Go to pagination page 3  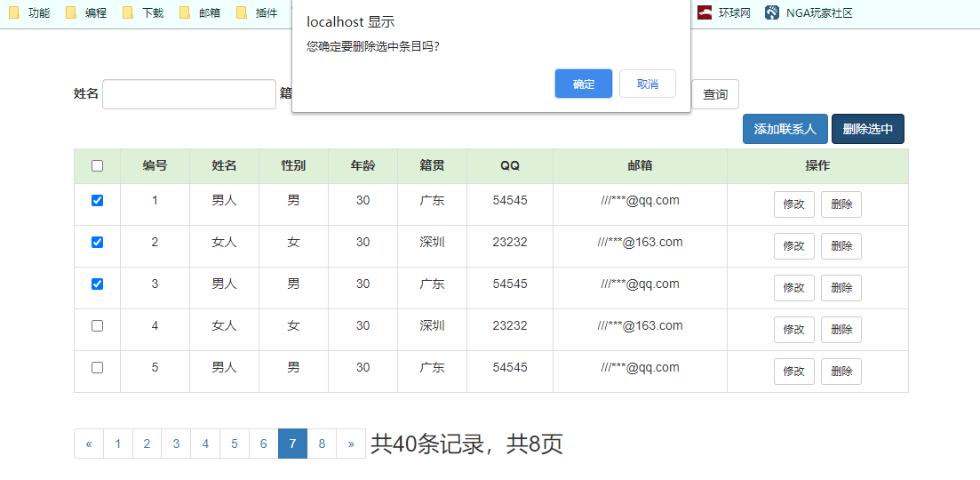pos(176,444)
